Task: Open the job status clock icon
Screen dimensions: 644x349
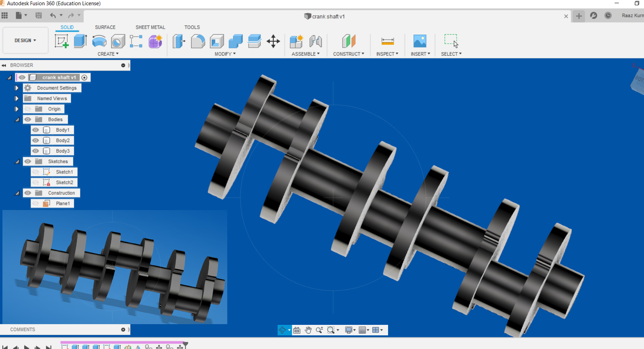Action: click(608, 16)
